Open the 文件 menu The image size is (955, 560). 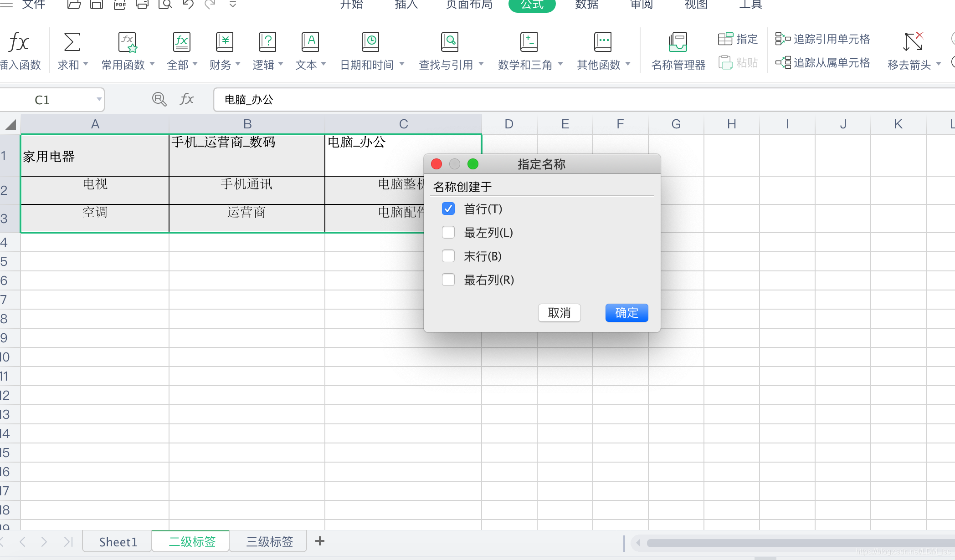(34, 5)
